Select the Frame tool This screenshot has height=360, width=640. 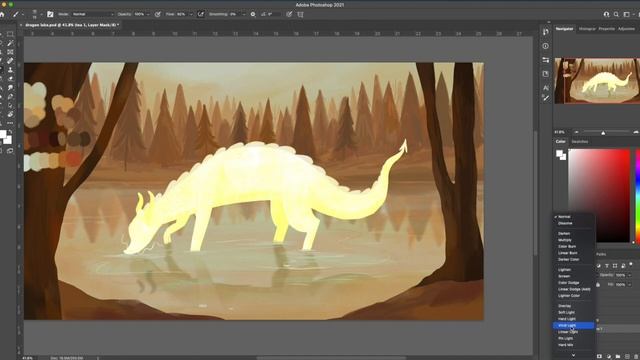point(10,52)
